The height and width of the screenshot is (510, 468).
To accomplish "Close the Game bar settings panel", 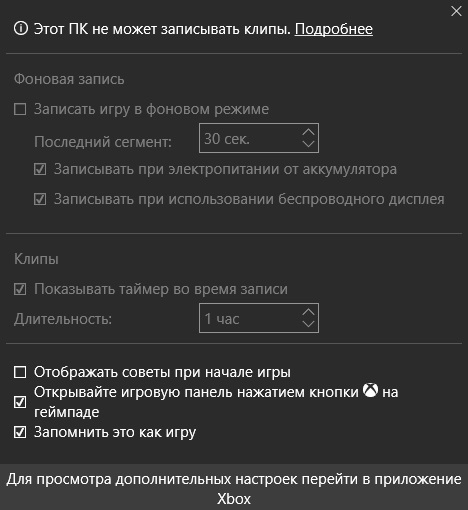I will [x=456, y=11].
